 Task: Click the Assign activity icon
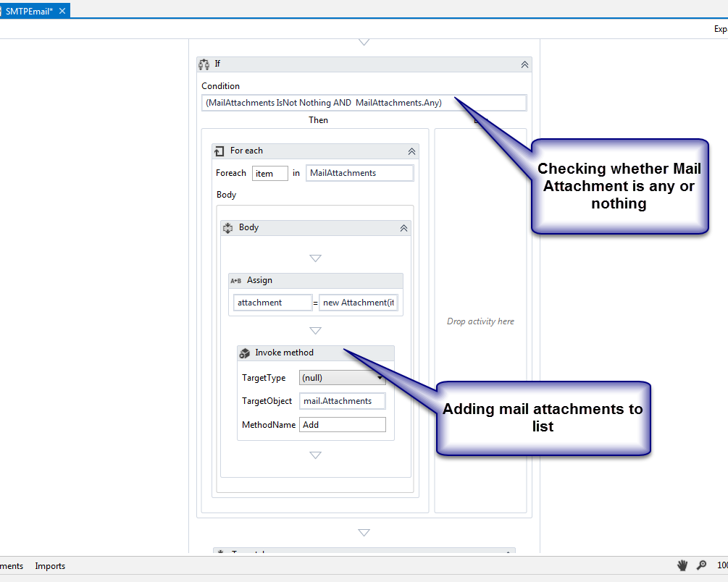click(x=236, y=281)
